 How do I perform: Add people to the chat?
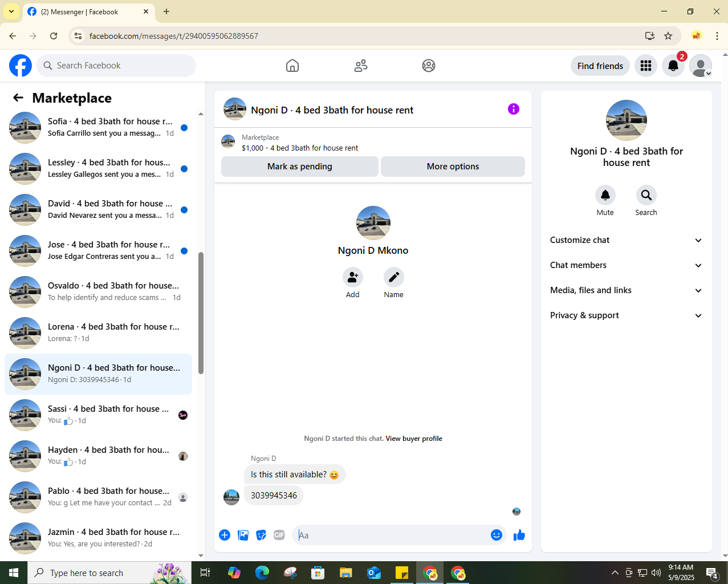coord(353,277)
